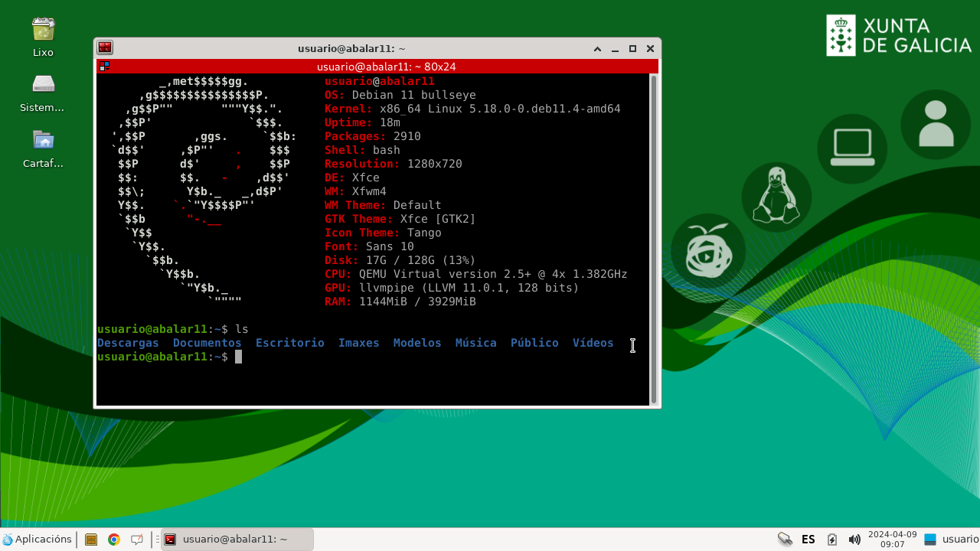Open the file manager from the taskbar
This screenshot has height=551, width=980.
pyautogui.click(x=90, y=539)
